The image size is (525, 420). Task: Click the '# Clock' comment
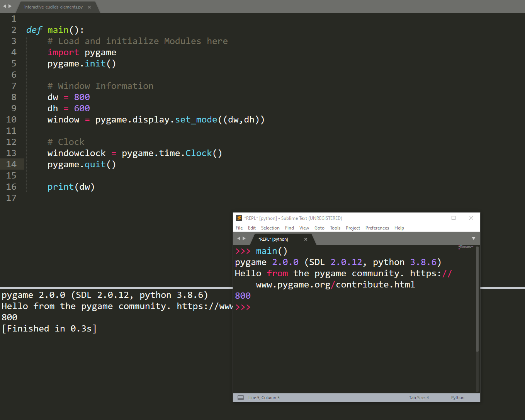tap(66, 142)
